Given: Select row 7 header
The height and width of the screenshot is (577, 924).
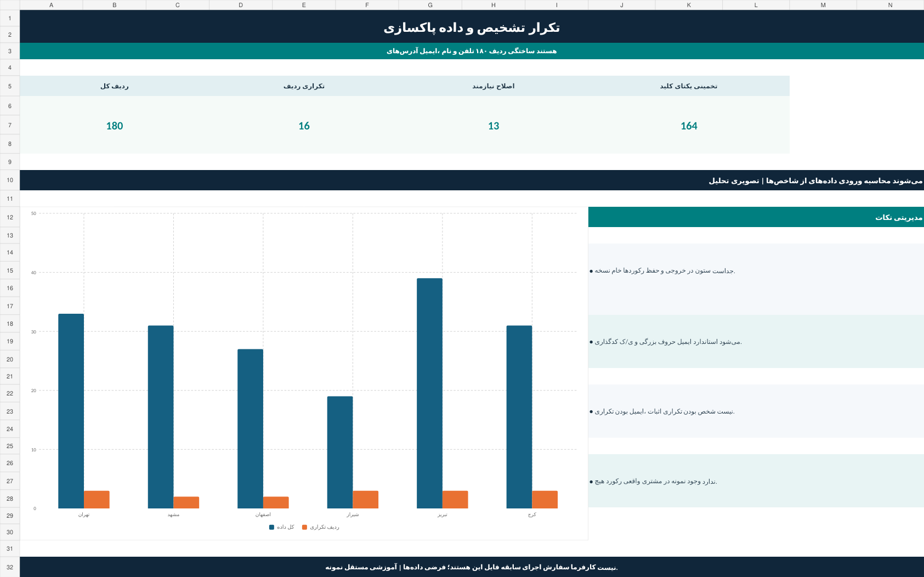Looking at the screenshot, I should tap(10, 125).
